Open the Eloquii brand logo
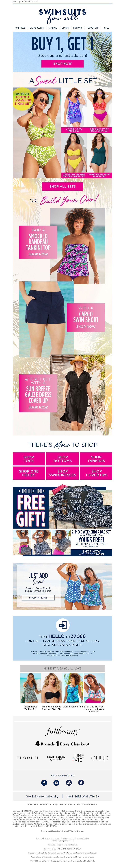125x868 pixels. (27, 758)
